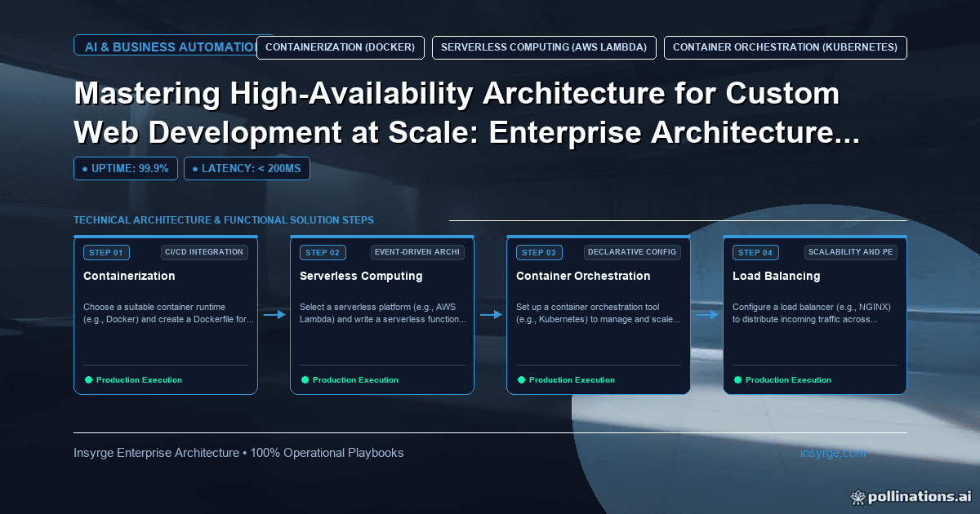980x514 pixels.
Task: Click Production Execution in the Load Balancing card
Action: (788, 380)
